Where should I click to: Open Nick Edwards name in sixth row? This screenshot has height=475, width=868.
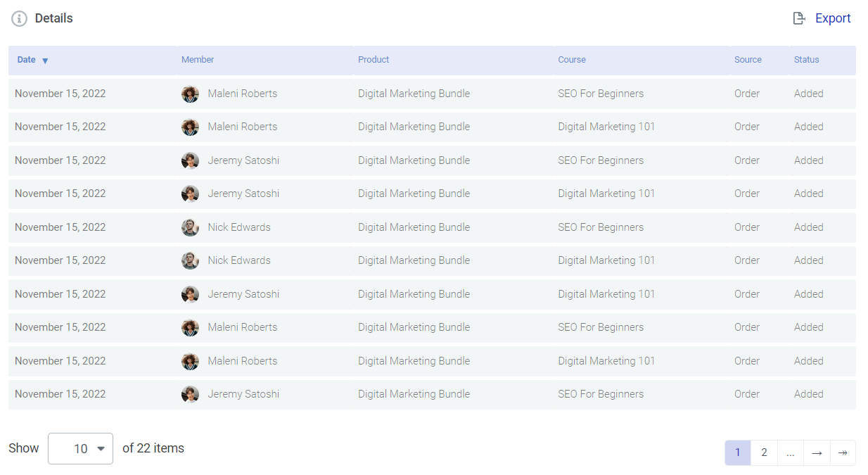[x=239, y=261]
